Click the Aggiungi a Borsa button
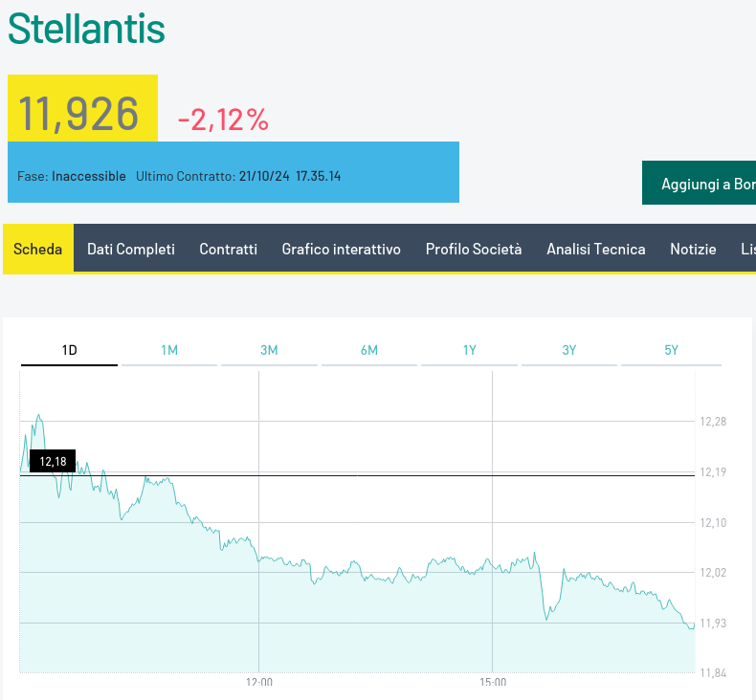 tap(700, 183)
